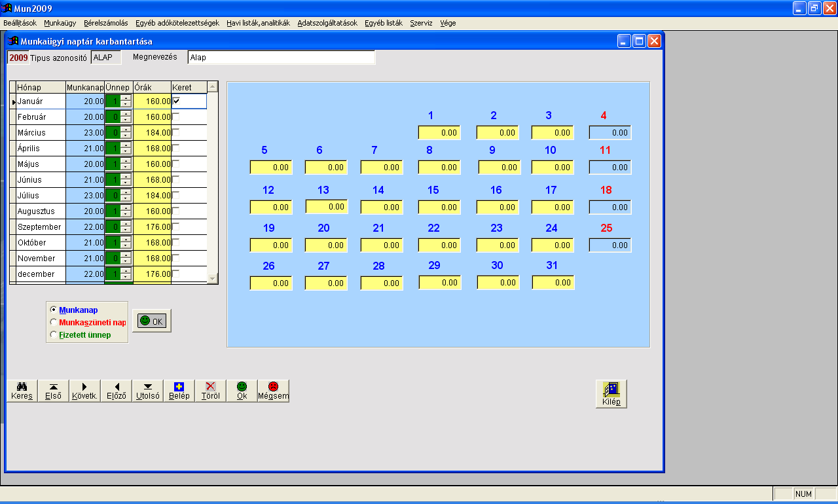Click hours field under day 1
Image resolution: width=838 pixels, height=504 pixels.
pos(439,133)
